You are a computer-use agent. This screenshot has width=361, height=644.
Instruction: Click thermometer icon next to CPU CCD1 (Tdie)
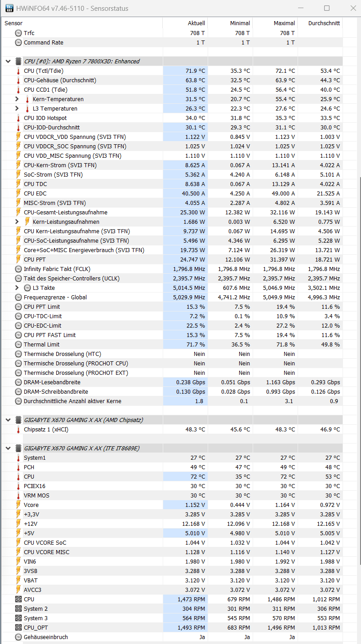click(18, 89)
